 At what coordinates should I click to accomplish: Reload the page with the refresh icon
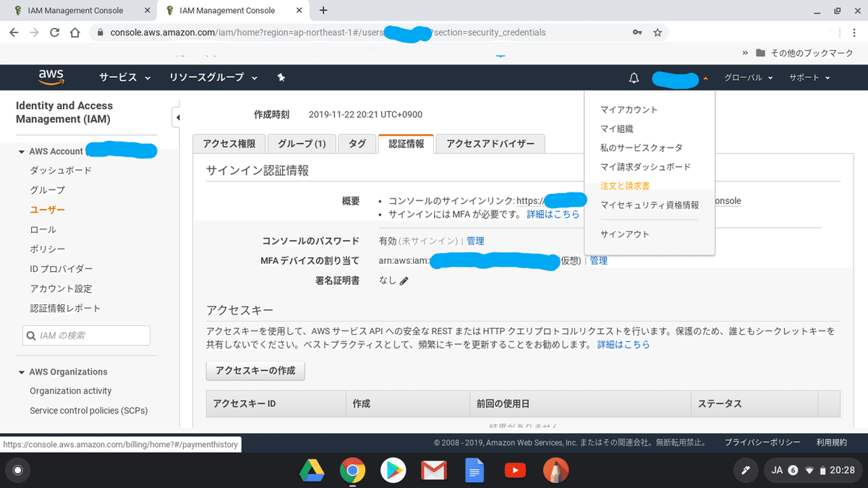coord(55,32)
